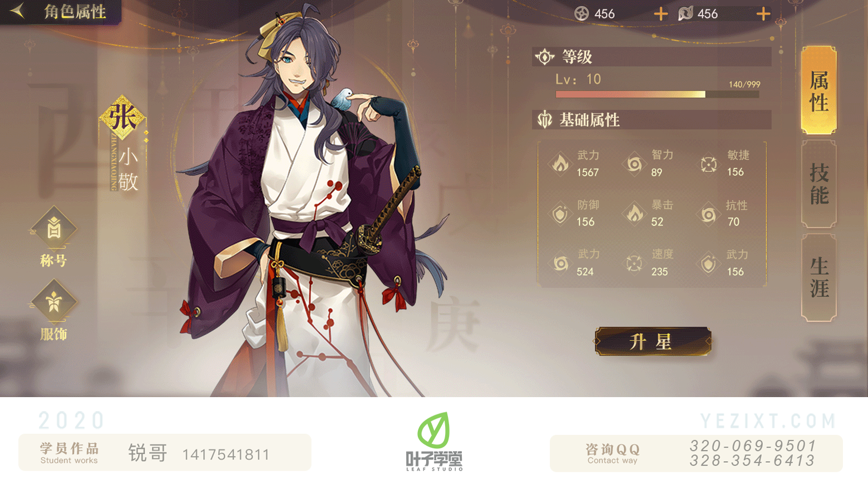Select the swirl icon for 智力 89
This screenshot has height=485, width=868.
(x=634, y=164)
